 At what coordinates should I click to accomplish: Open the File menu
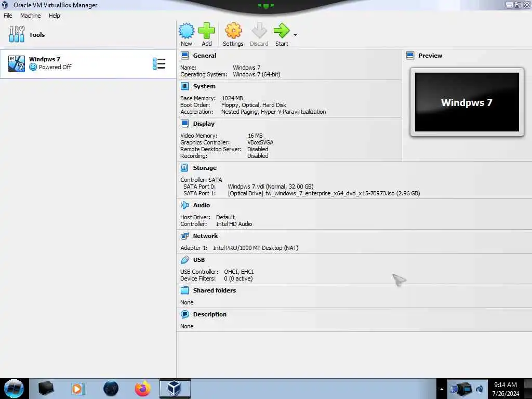coord(8,16)
